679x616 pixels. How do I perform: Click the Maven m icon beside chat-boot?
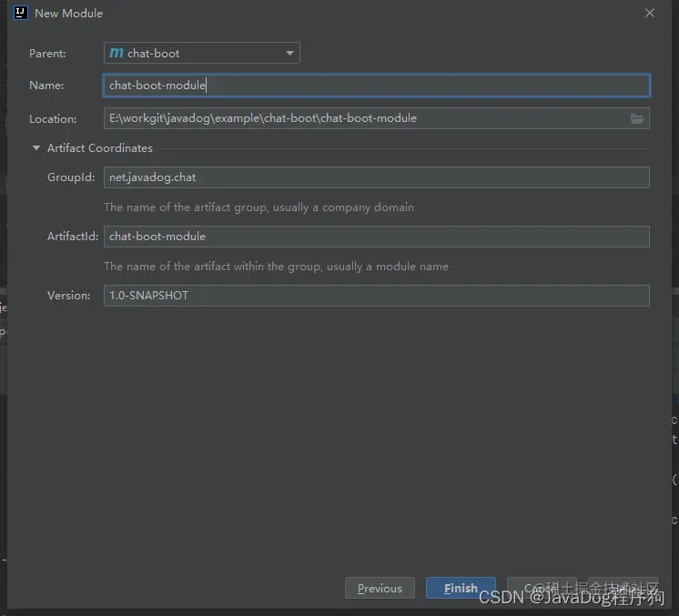click(x=117, y=53)
